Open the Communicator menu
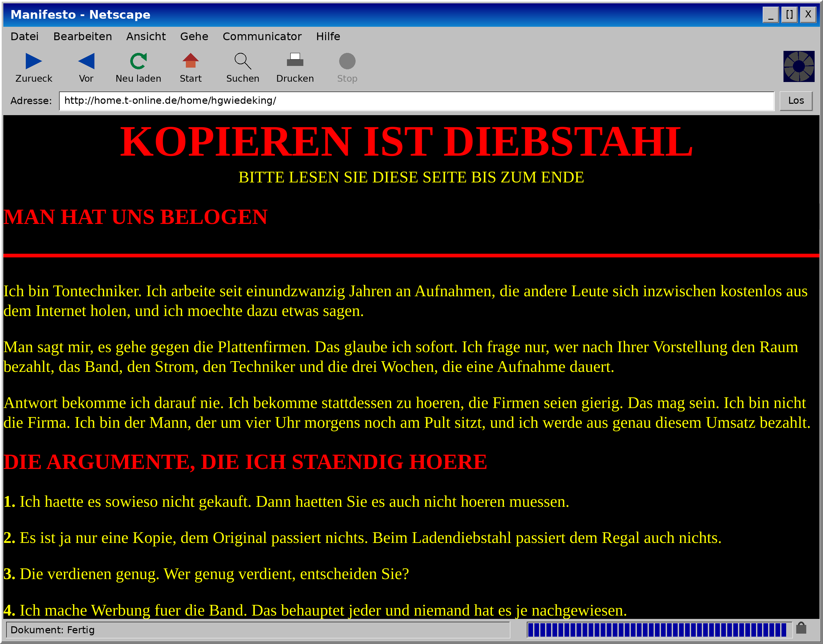Viewport: 823px width, 644px height. click(262, 36)
